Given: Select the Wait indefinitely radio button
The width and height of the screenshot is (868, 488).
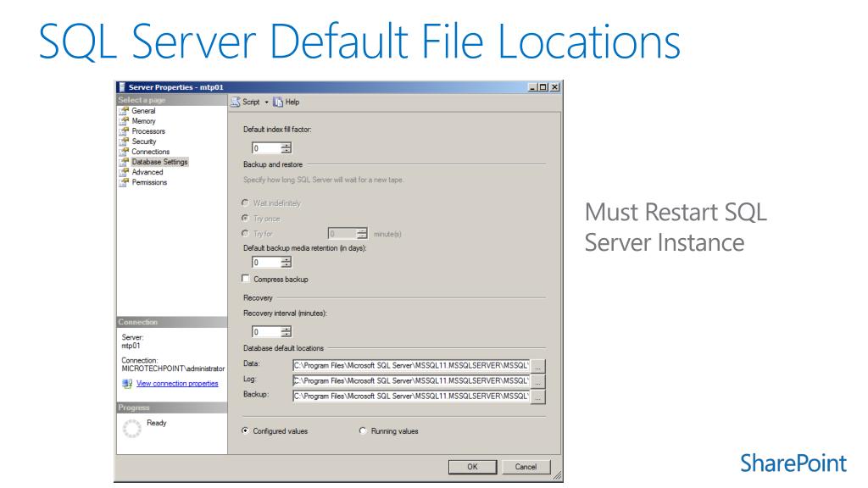Looking at the screenshot, I should pos(245,203).
